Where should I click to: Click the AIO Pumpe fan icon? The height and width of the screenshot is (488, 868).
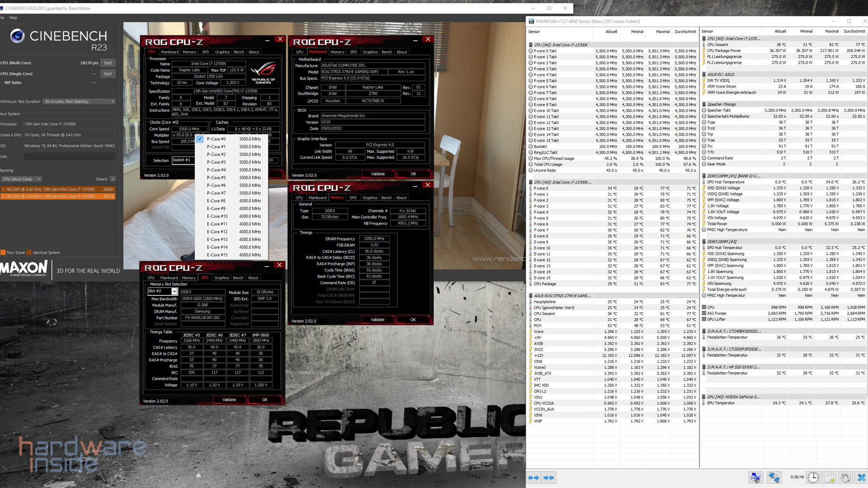pyautogui.click(x=704, y=313)
